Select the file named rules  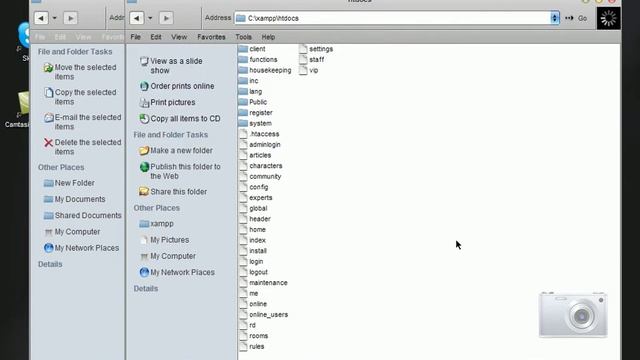point(257,347)
